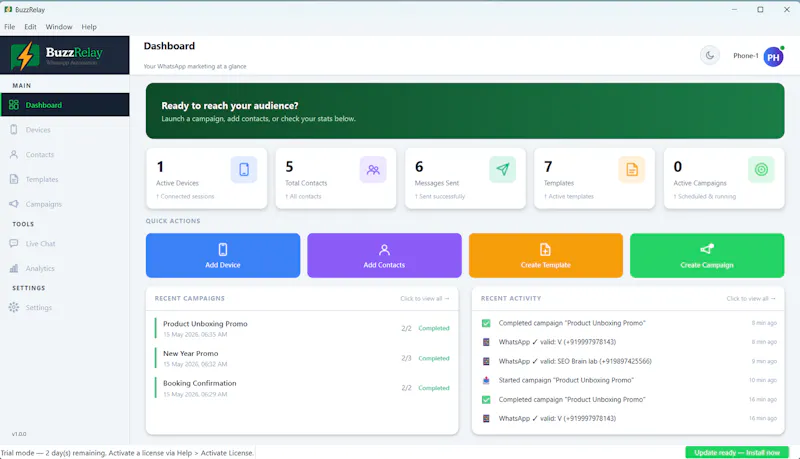800x459 pixels.
Task: Toggle dark mode moon icon
Action: pos(710,56)
